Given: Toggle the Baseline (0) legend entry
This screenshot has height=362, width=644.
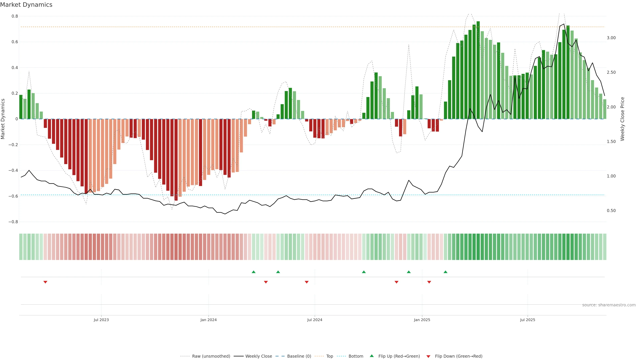Looking at the screenshot, I should tap(299, 356).
